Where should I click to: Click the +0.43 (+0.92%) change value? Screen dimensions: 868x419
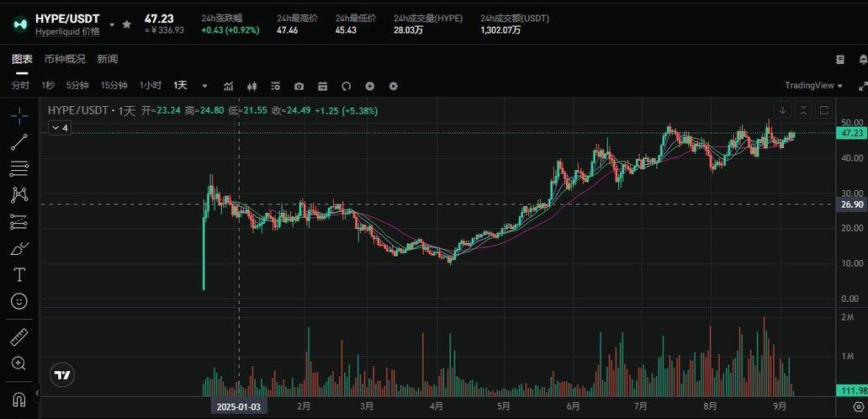230,30
